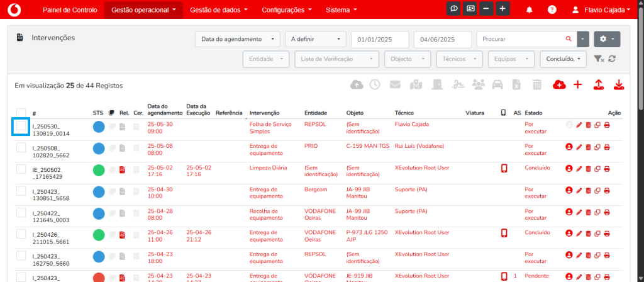This screenshot has height=282, width=644.
Task: Click the end date field 04/06/2025
Action: 443,40
